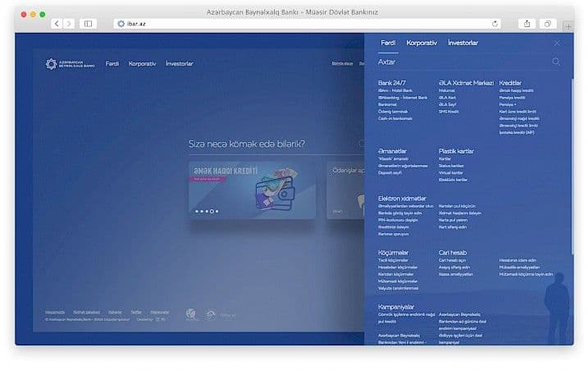Open a new Safari tab

coord(568,26)
